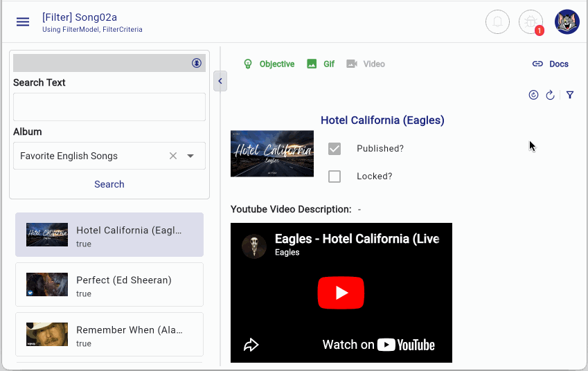Switch to the Gif tab
The height and width of the screenshot is (371, 588).
coord(321,64)
